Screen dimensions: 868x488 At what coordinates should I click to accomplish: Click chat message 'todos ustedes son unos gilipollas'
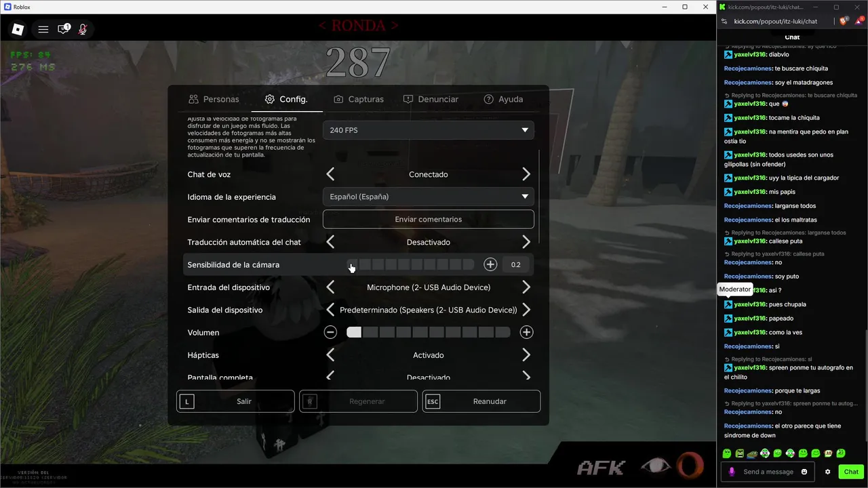(x=778, y=159)
